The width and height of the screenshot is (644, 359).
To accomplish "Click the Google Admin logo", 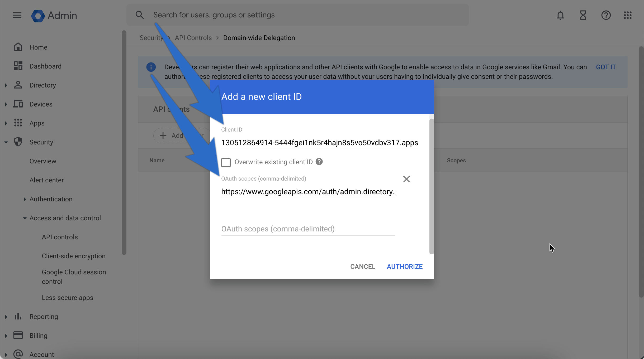I will click(54, 16).
